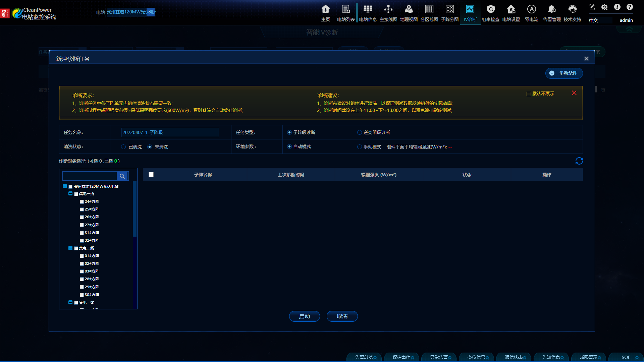Check the 冀州鑫煜120MW光伏电站 tree checkbox
Screen dimensions: 644x362
[x=70, y=186]
